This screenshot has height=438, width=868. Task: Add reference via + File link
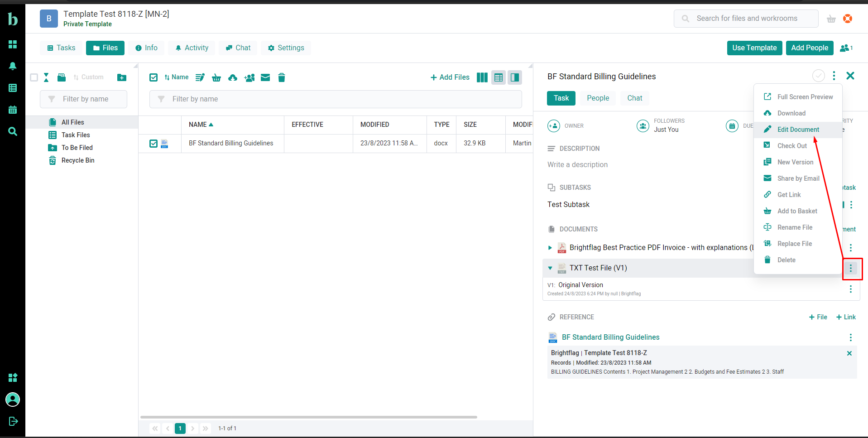(x=818, y=317)
